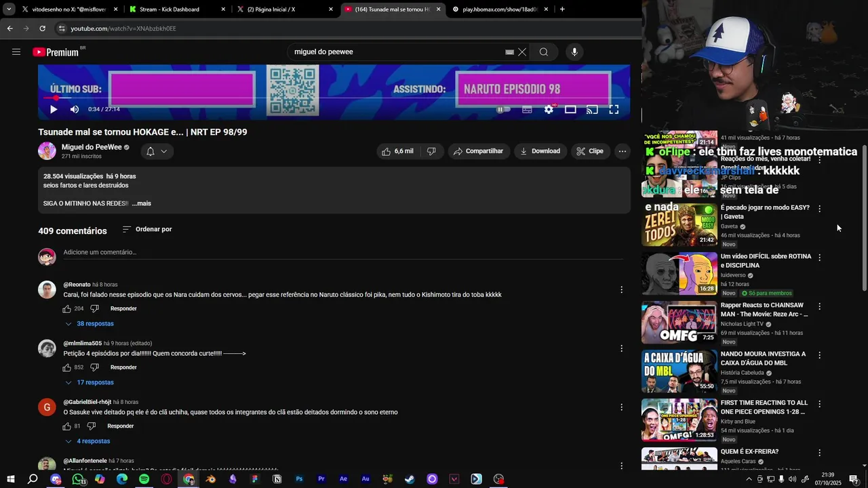This screenshot has width=868, height=488.
Task: Dislike the comment by @mlmlima505
Action: coord(94,367)
